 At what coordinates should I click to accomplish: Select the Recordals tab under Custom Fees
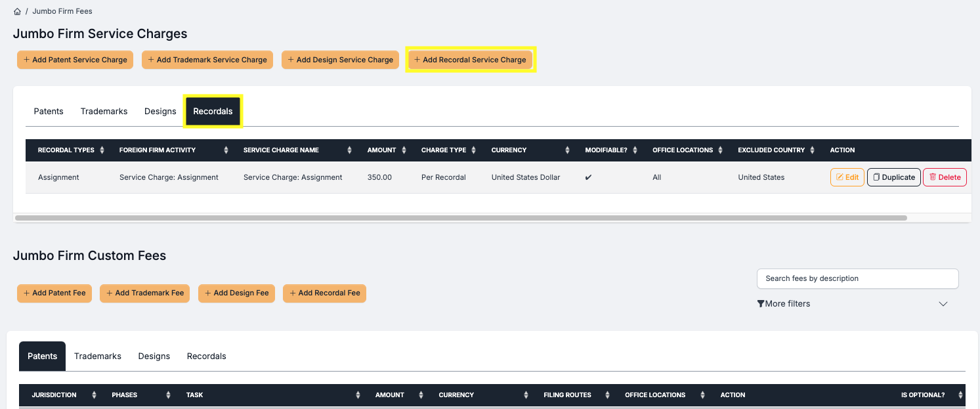coord(206,356)
